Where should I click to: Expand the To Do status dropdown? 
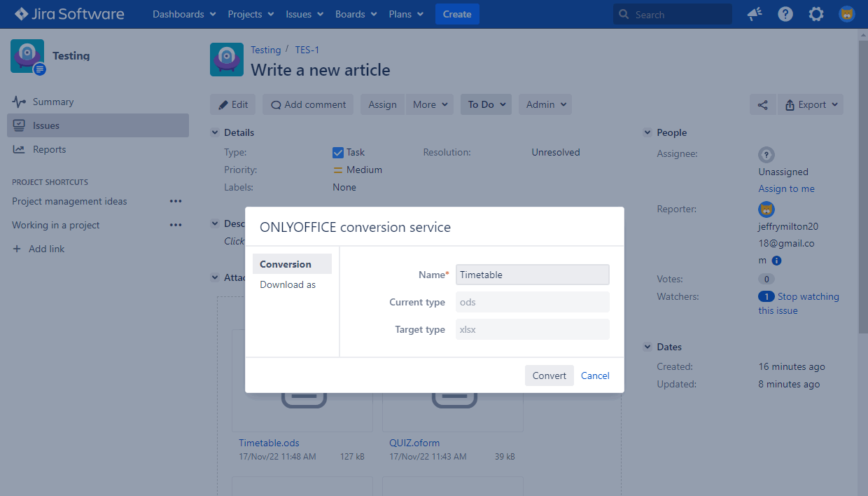click(x=486, y=104)
